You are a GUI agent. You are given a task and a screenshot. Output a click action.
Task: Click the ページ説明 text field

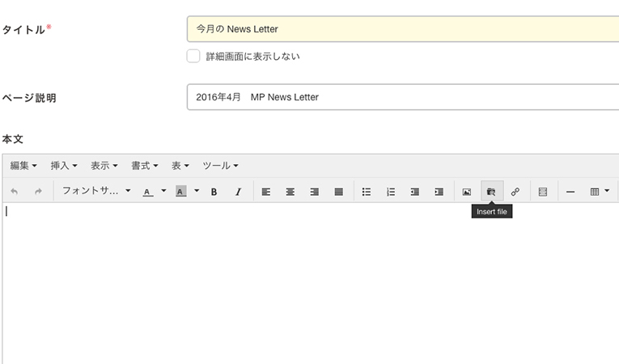pos(402,97)
